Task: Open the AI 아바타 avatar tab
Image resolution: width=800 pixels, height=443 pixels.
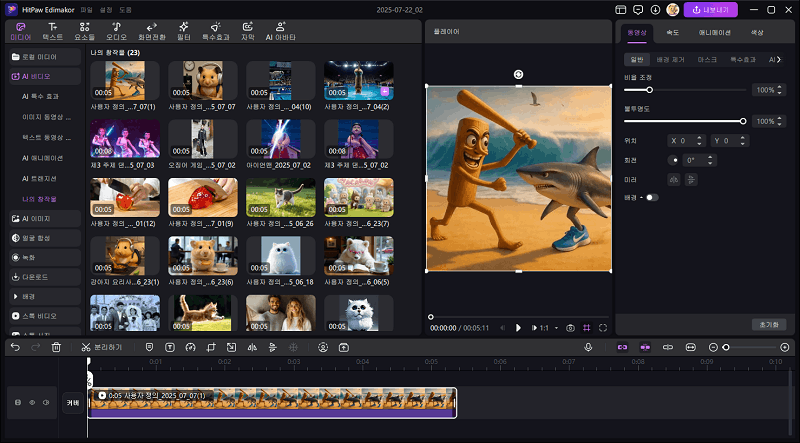Action: pos(280,31)
